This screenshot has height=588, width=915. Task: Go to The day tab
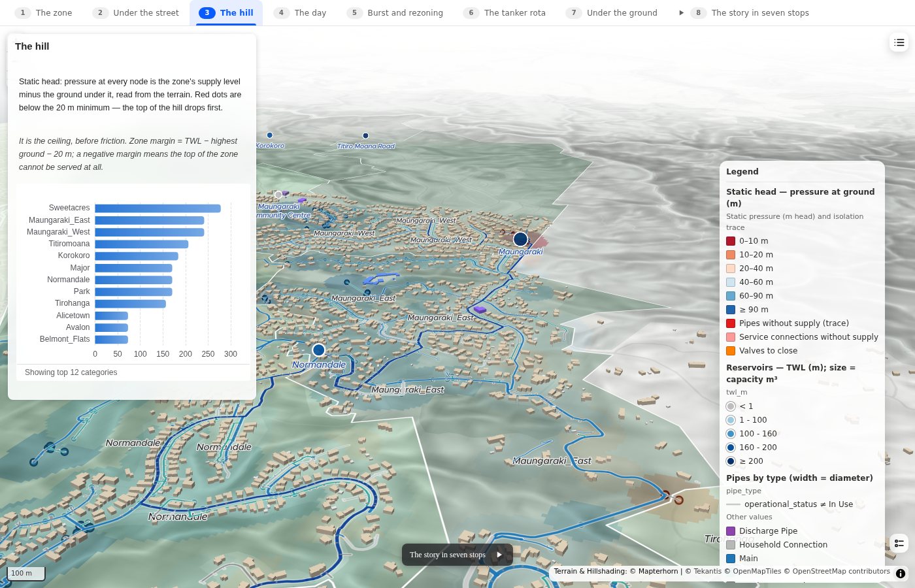[x=300, y=12]
